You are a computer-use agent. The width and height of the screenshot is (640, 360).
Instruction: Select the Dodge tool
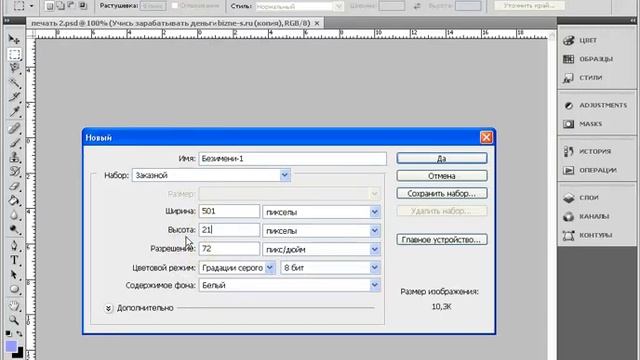(14, 229)
